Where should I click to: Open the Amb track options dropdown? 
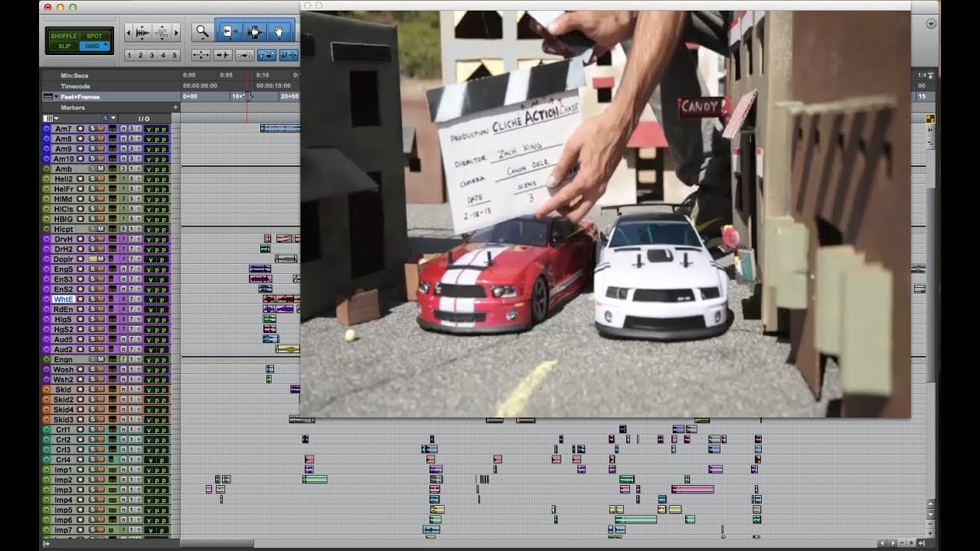pos(47,168)
